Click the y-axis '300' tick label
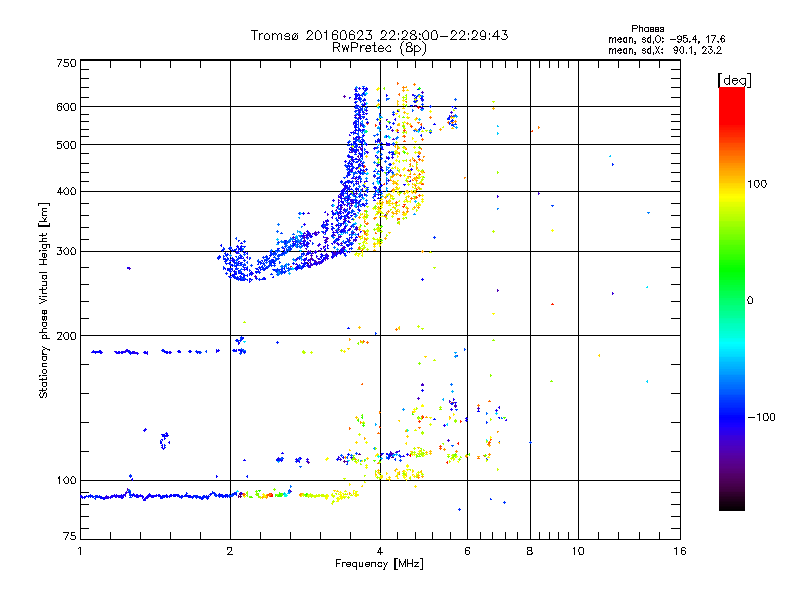This screenshot has height=600, width=800. 66,251
